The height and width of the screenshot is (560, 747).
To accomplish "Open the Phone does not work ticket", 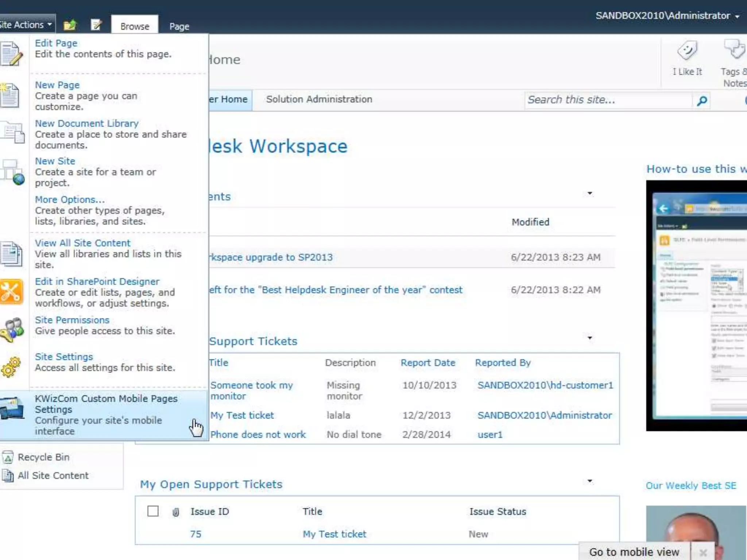I will click(258, 435).
